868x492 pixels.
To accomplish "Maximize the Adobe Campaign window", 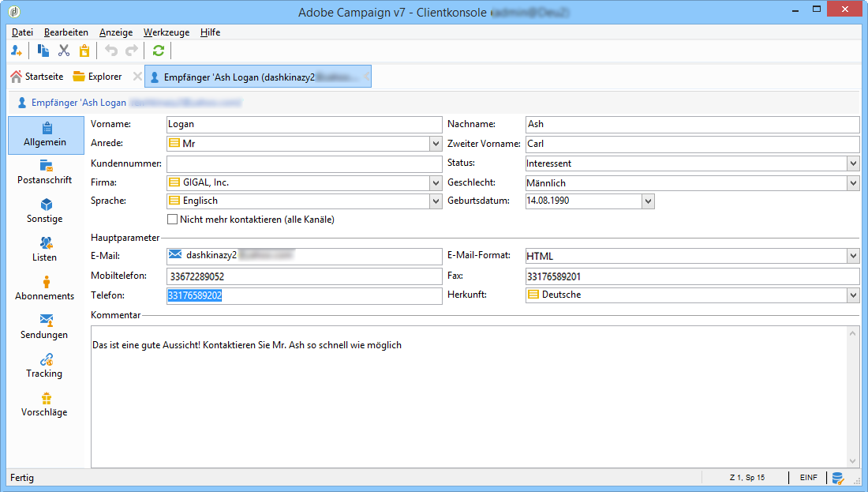I will tap(817, 9).
